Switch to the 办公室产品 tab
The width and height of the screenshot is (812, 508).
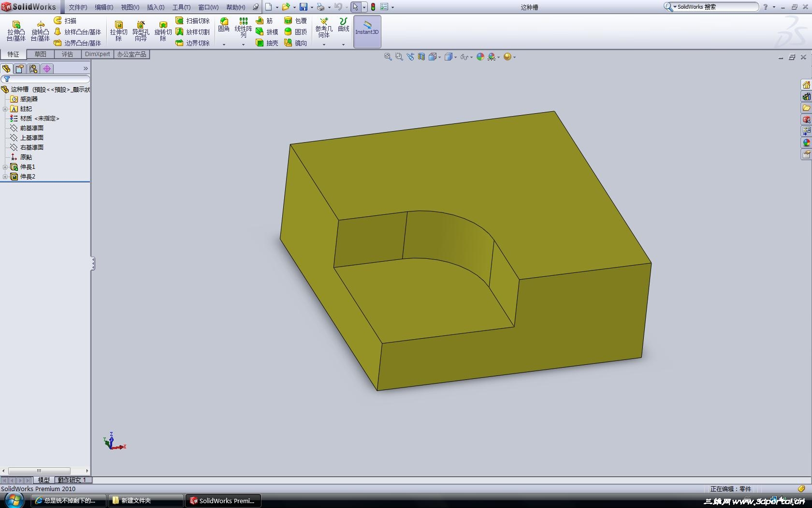pyautogui.click(x=131, y=54)
